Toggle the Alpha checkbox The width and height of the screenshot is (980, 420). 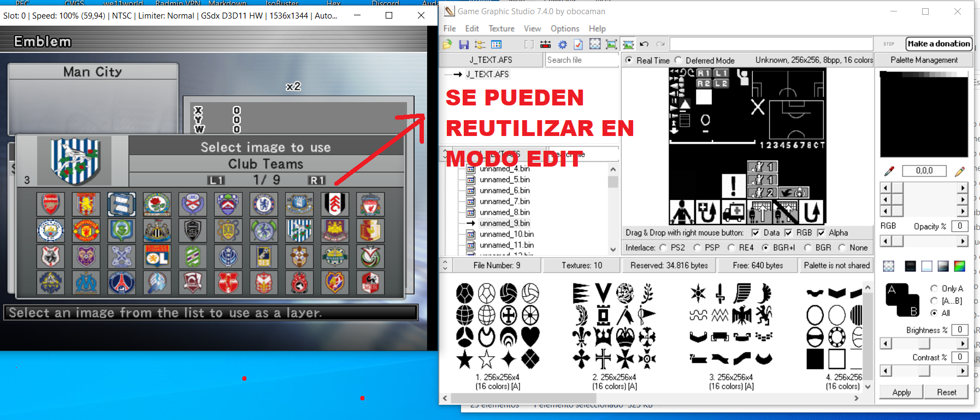coord(820,233)
